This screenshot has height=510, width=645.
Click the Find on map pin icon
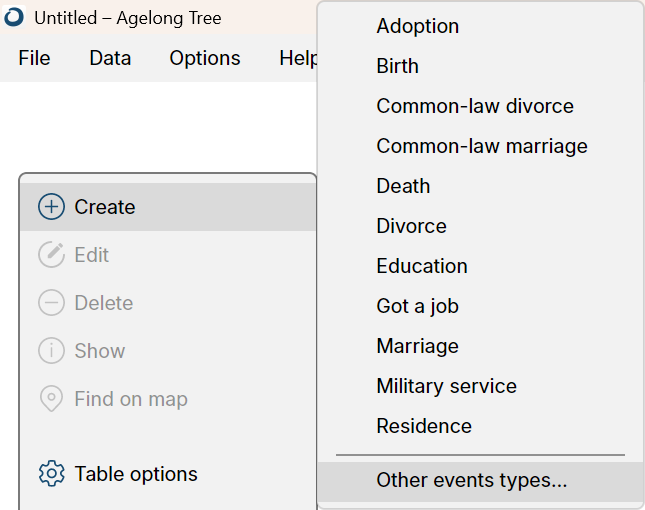pyautogui.click(x=51, y=399)
